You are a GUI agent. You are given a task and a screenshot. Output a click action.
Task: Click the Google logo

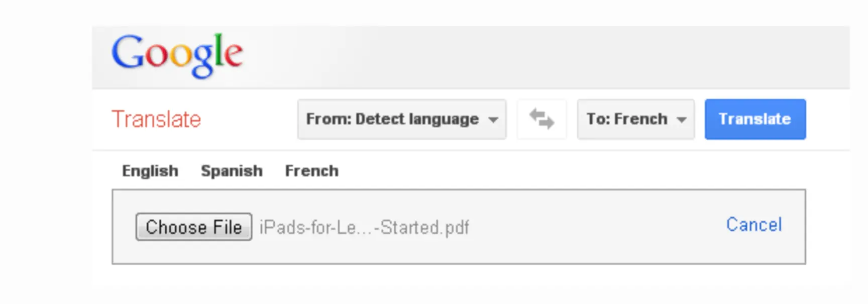click(x=177, y=55)
